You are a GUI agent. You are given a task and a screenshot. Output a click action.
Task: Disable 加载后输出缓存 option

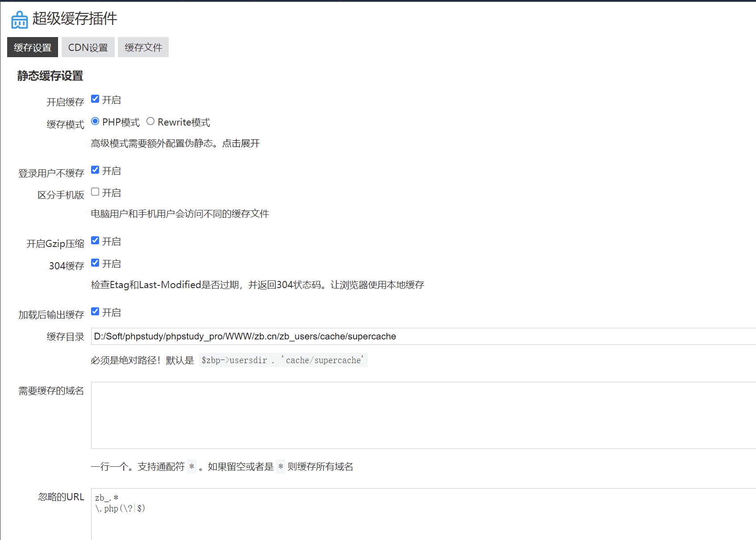click(x=95, y=311)
